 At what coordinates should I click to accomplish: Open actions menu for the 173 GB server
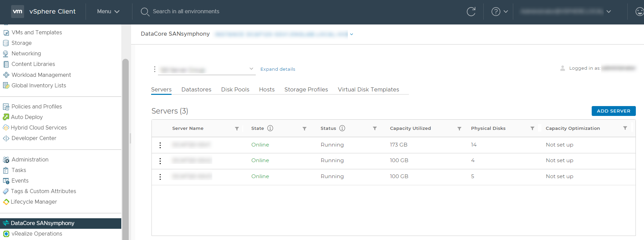coord(160,145)
